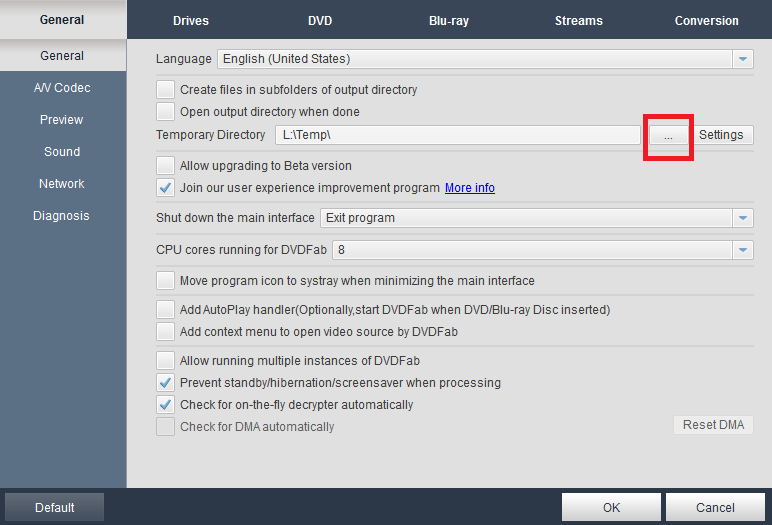Disable Prevent standby/hibernation/screensaver when processing
The height and width of the screenshot is (525, 772).
[166, 383]
